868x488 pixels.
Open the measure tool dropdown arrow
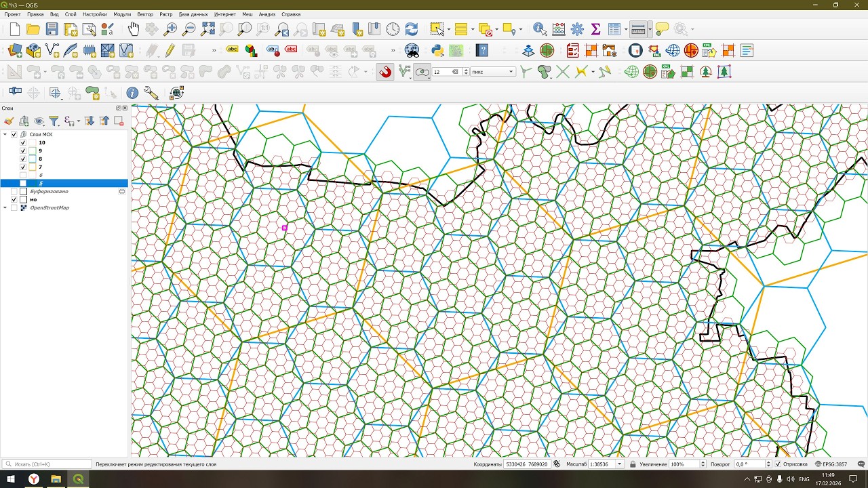click(650, 29)
